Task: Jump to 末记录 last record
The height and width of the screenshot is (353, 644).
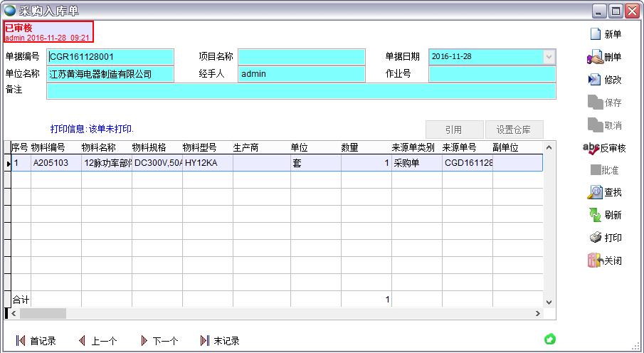Action: click(205, 341)
